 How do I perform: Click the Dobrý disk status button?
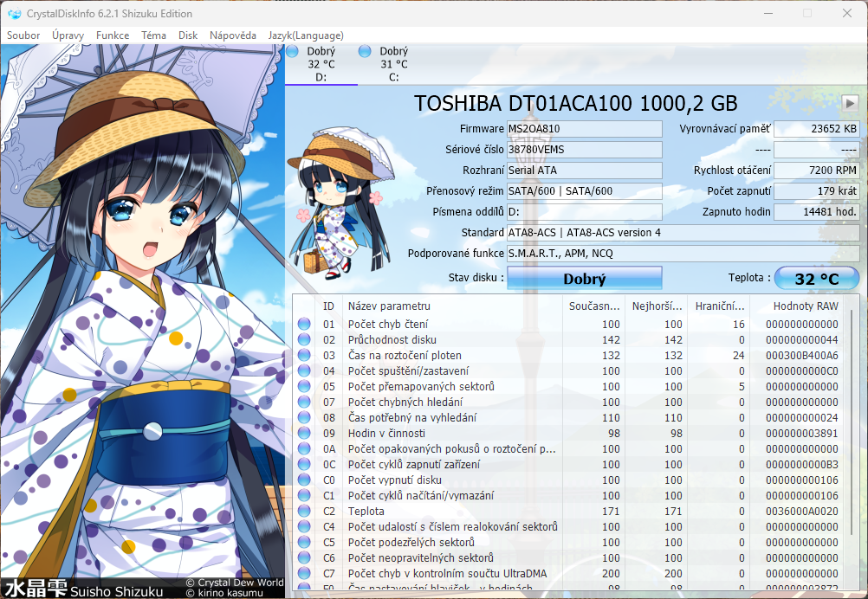coord(585,278)
